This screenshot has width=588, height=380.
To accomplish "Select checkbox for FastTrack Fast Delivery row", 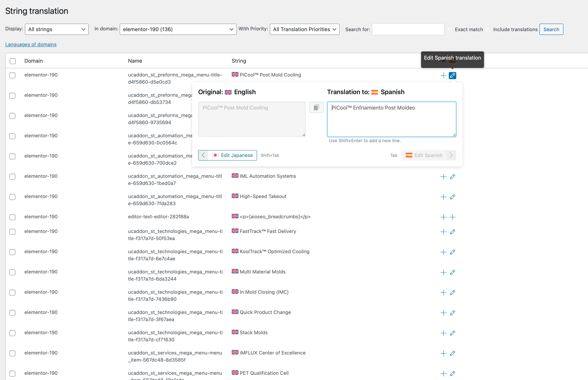I will point(12,231).
